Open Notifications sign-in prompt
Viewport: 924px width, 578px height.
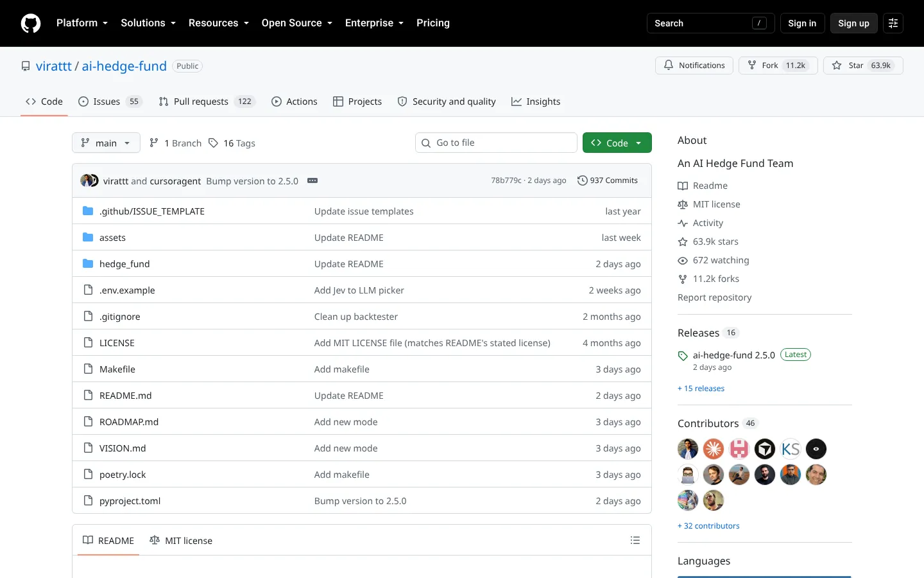click(694, 66)
